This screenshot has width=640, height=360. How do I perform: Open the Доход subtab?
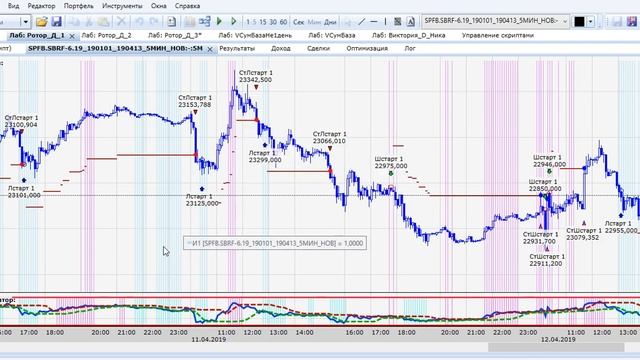click(281, 48)
